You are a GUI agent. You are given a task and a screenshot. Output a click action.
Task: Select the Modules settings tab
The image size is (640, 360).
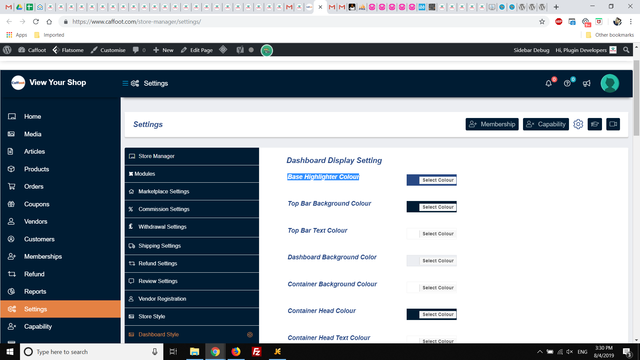coord(192,174)
